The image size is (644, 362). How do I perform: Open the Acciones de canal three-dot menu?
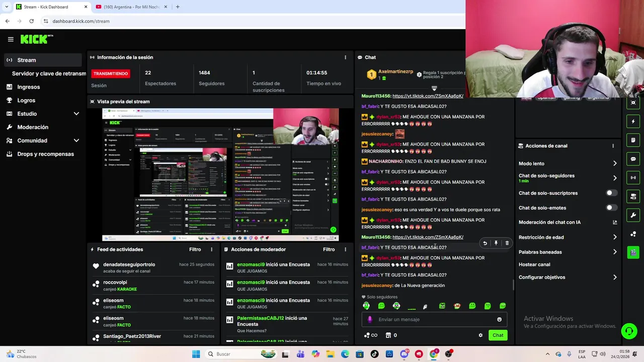point(613,146)
